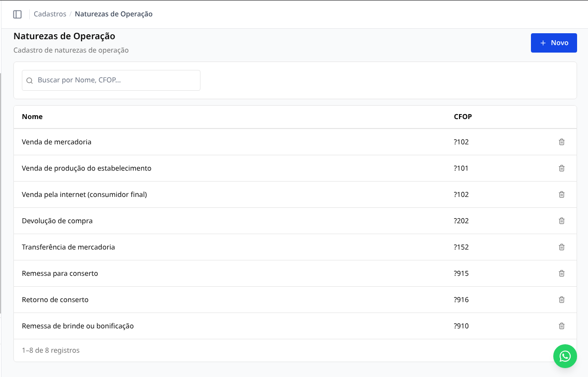
Task: Click CFOP value ?916
Action: point(461,300)
